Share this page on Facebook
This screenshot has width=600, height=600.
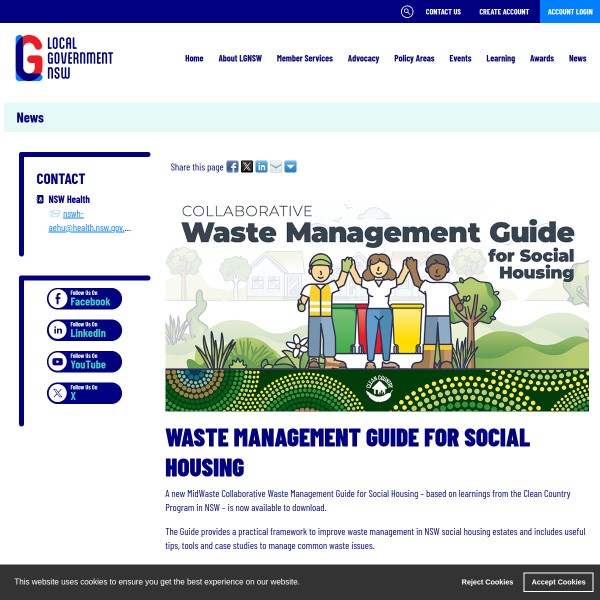[x=232, y=167]
